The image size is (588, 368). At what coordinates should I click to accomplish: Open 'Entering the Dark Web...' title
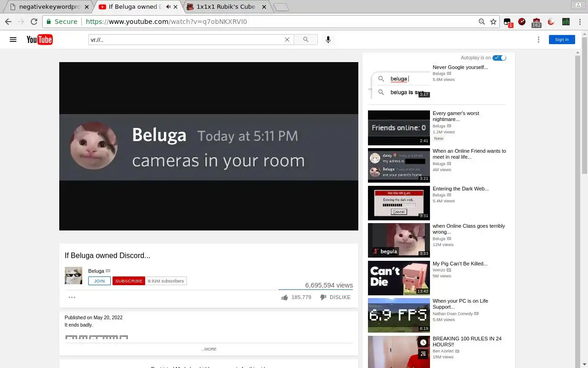tap(461, 189)
